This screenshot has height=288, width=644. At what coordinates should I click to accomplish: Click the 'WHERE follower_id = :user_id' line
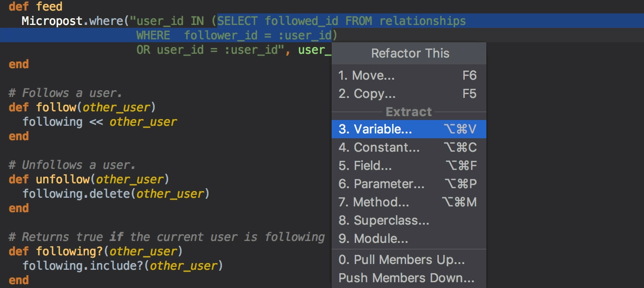pos(236,36)
